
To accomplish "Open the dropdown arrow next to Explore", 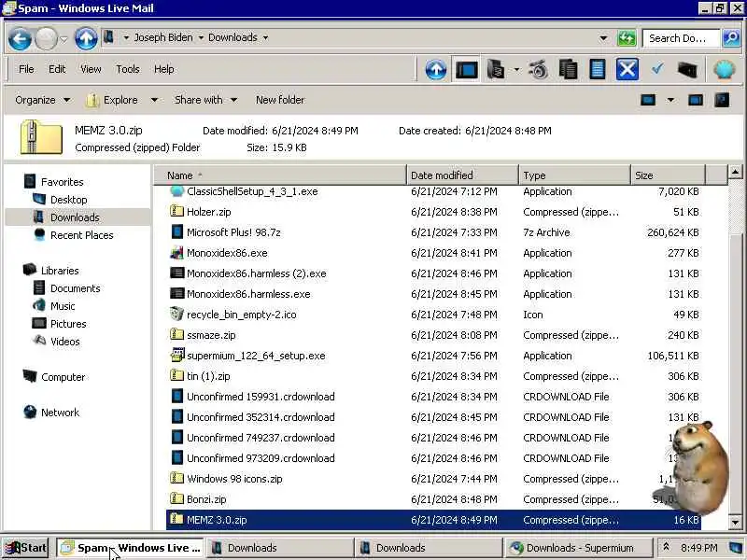I will tap(154, 100).
